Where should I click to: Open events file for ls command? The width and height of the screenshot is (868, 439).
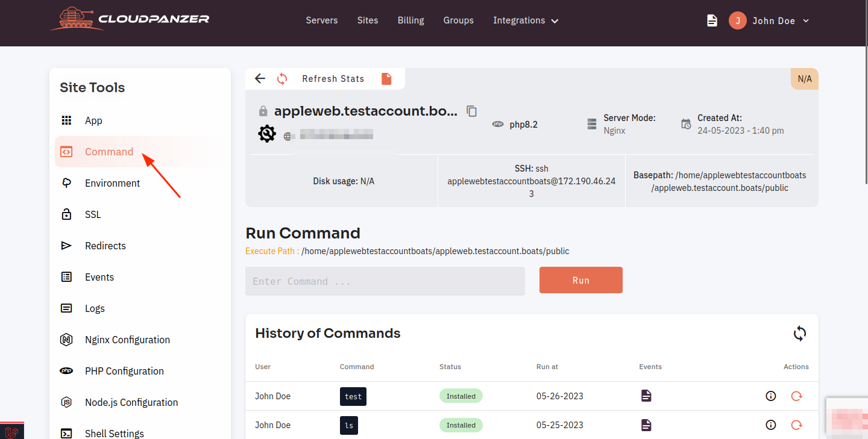(x=646, y=425)
